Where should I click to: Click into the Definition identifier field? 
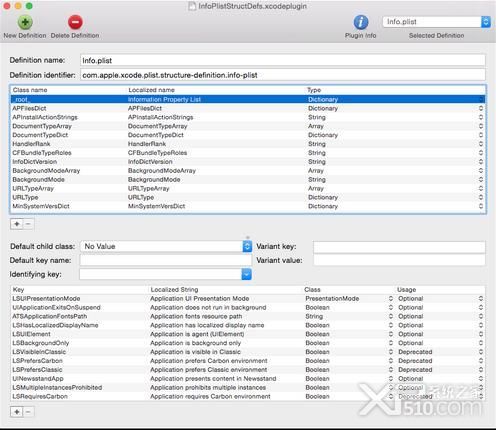click(283, 75)
